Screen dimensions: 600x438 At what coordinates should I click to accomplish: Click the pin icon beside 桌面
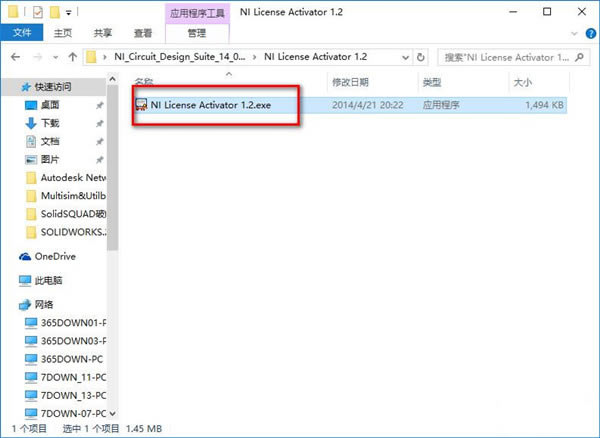tap(99, 105)
